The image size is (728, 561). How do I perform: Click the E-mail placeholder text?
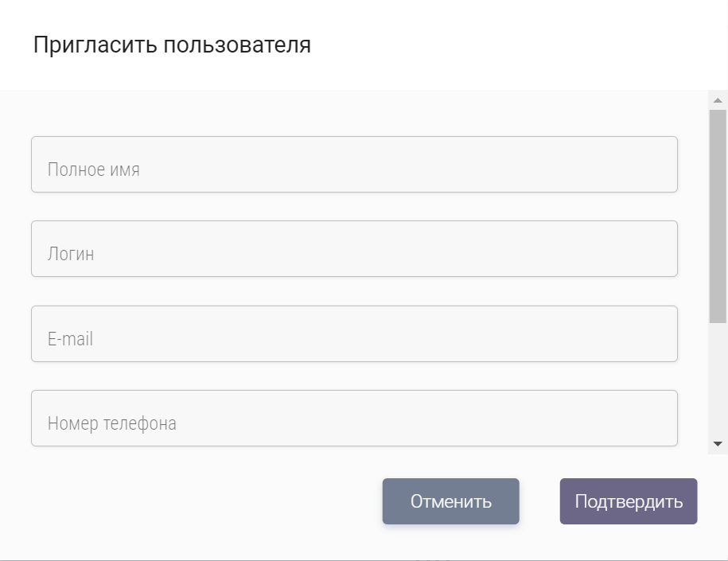tap(70, 339)
